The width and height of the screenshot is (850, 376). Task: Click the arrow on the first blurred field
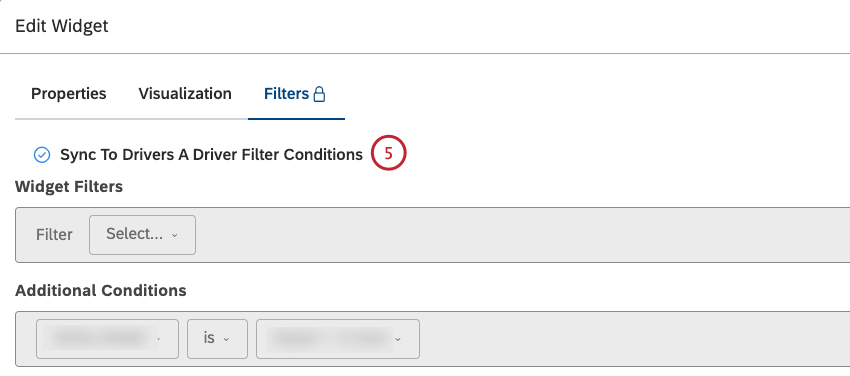pos(159,340)
